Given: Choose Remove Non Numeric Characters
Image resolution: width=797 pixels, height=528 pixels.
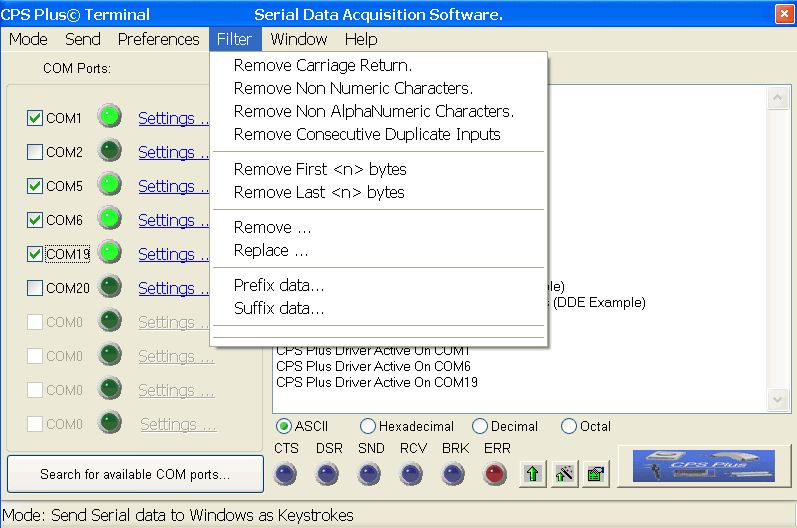Looking at the screenshot, I should [x=379, y=88].
